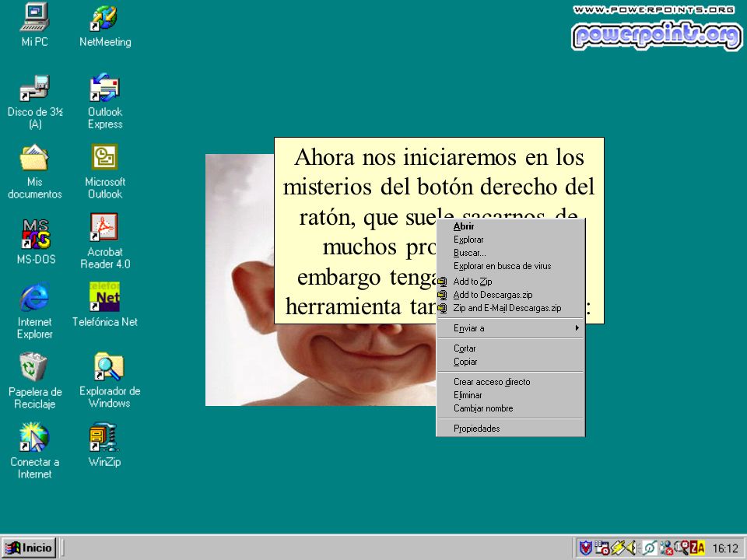Open Propiedades from the context menu

[510, 429]
